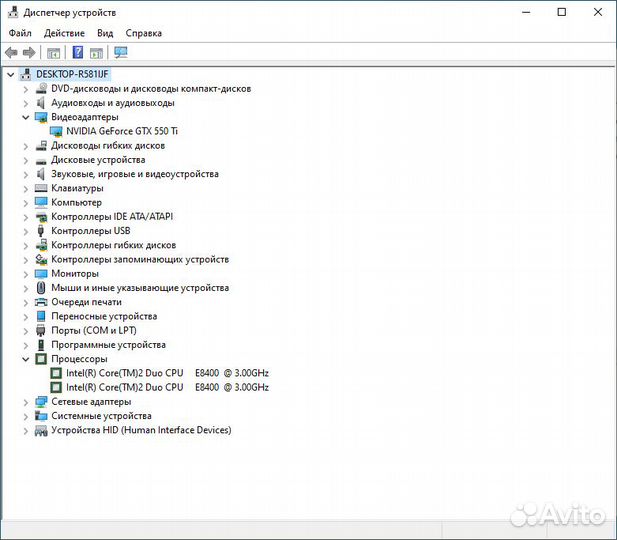Select the Очереди печати label
The image size is (617, 540).
87,302
